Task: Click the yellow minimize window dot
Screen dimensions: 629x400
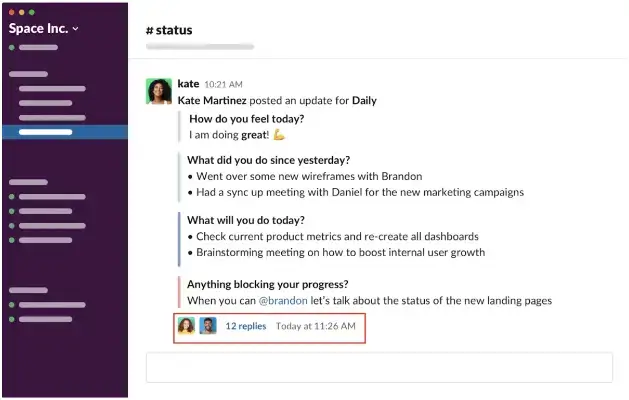Action: click(22, 13)
